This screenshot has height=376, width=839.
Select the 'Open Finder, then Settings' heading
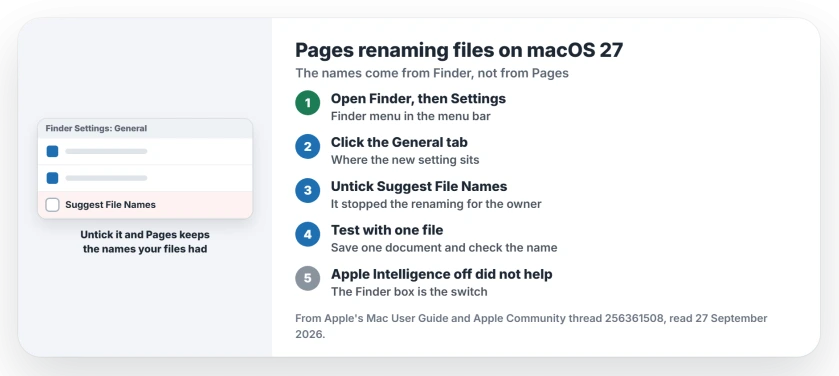[x=418, y=99]
